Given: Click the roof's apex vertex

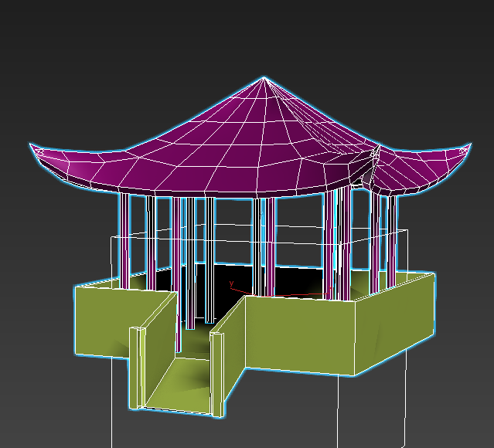Looking at the screenshot, I should [264, 77].
